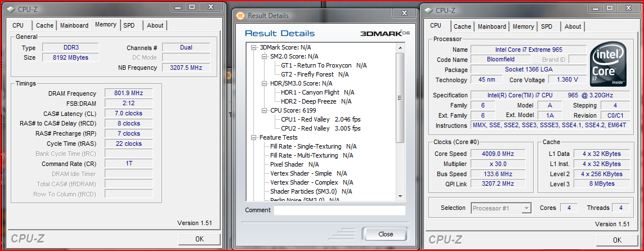The image size is (644, 251).
Task: Select Vertex Shader - Simple row
Action: [x=308, y=173]
